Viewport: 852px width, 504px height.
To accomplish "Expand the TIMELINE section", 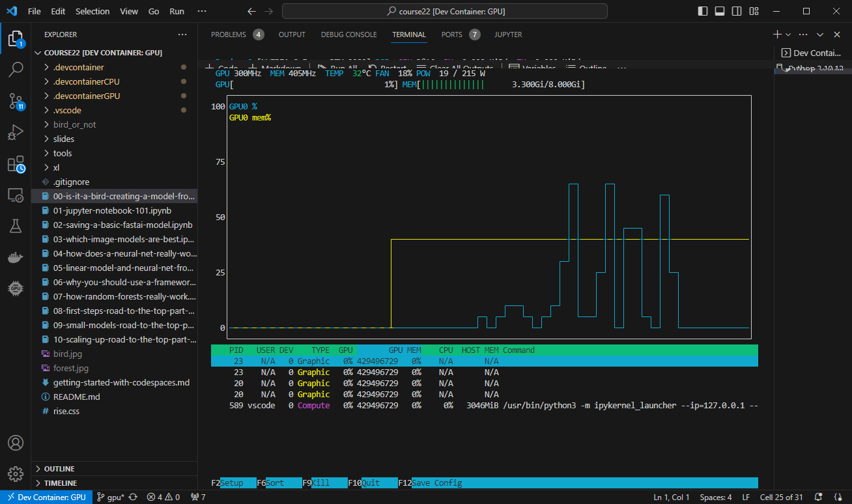I will [114, 483].
